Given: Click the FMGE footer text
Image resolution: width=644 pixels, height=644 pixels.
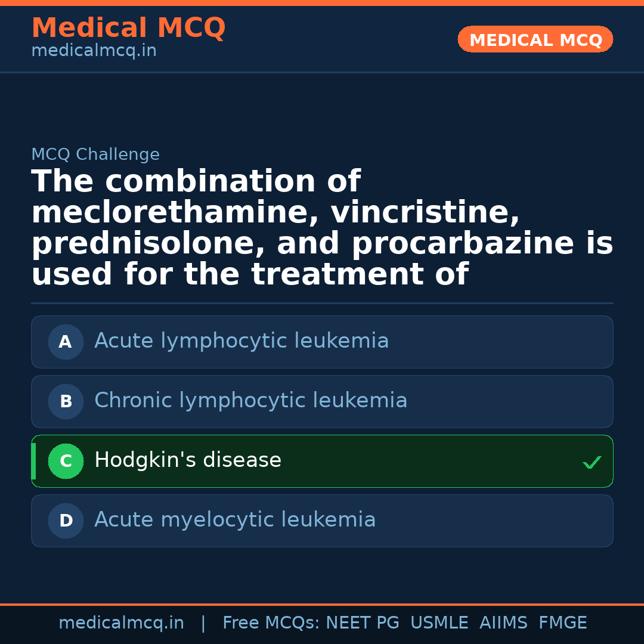Looking at the screenshot, I should [563, 623].
